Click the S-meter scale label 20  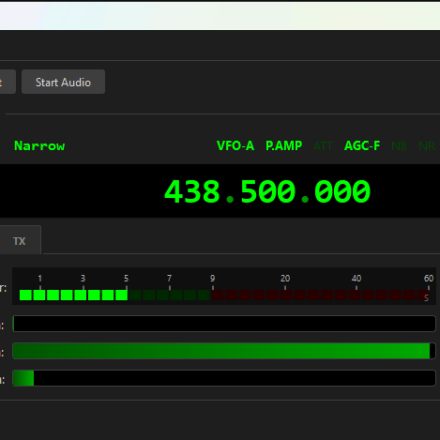(x=285, y=278)
